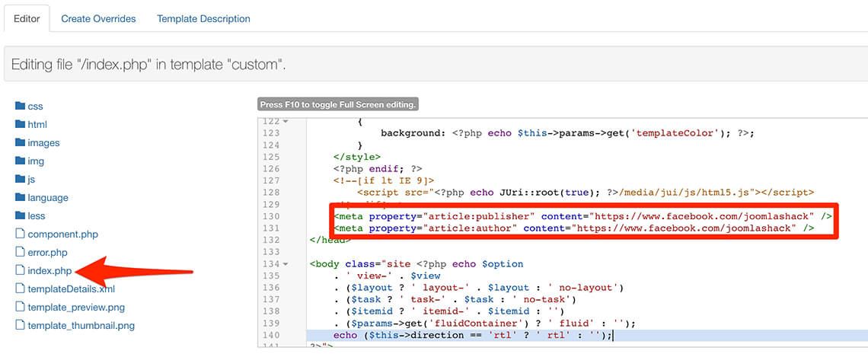Click line number 140 in gutter
Screen dimensions: 868x354
271,335
